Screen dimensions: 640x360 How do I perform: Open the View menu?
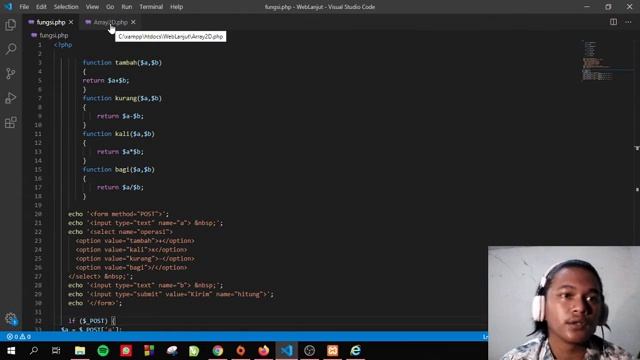click(x=92, y=7)
